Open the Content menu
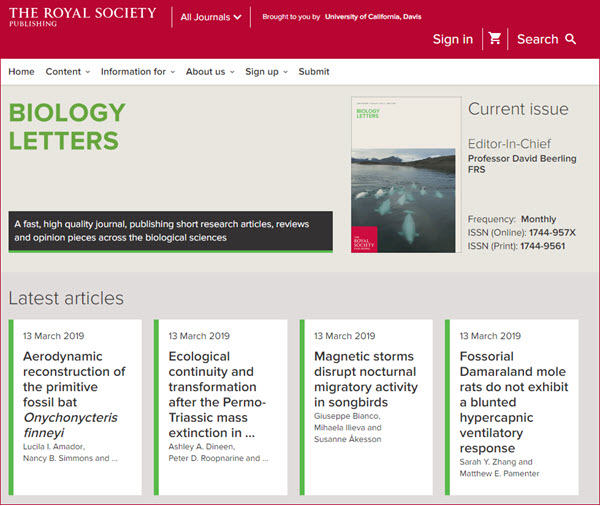 [x=68, y=72]
